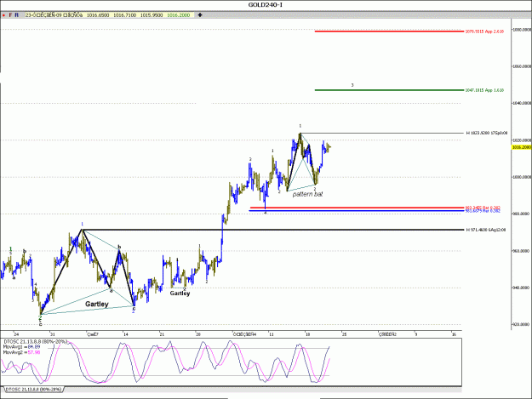Select the green 1047 App 1.618 line

(389, 90)
